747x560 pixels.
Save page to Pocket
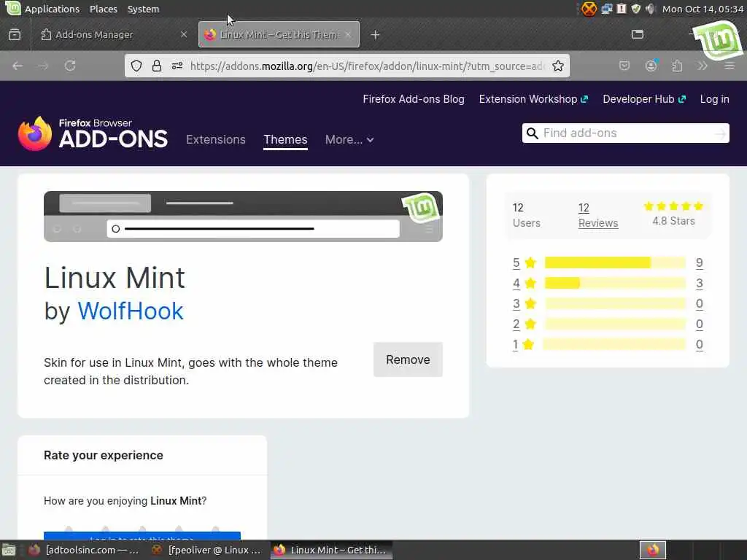(x=624, y=66)
